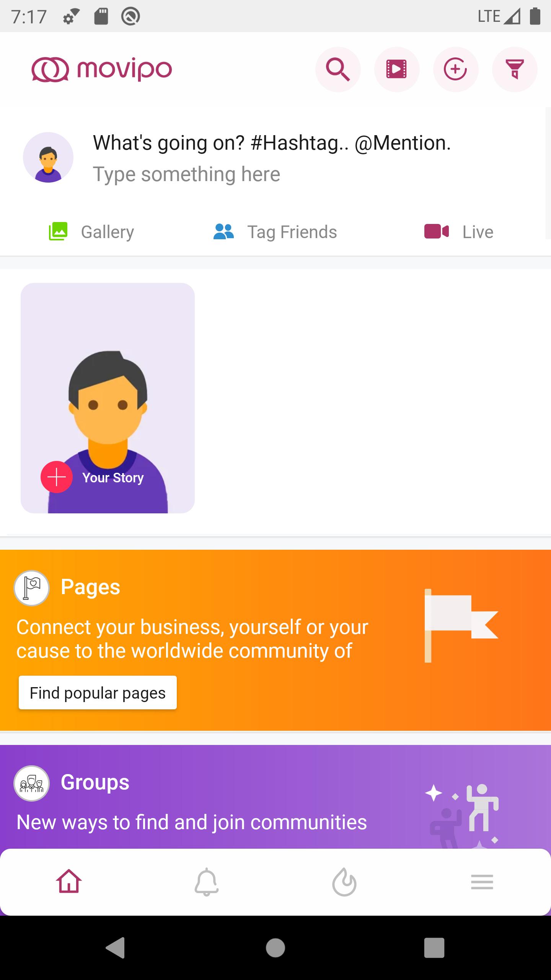551x980 pixels.
Task: Open the hamburger menu in bottom bar
Action: (x=482, y=882)
